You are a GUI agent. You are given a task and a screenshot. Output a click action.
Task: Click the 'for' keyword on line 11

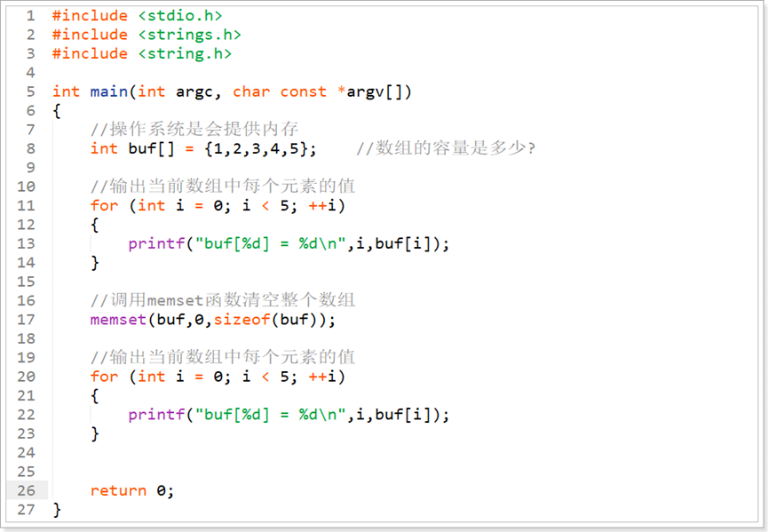(x=105, y=205)
